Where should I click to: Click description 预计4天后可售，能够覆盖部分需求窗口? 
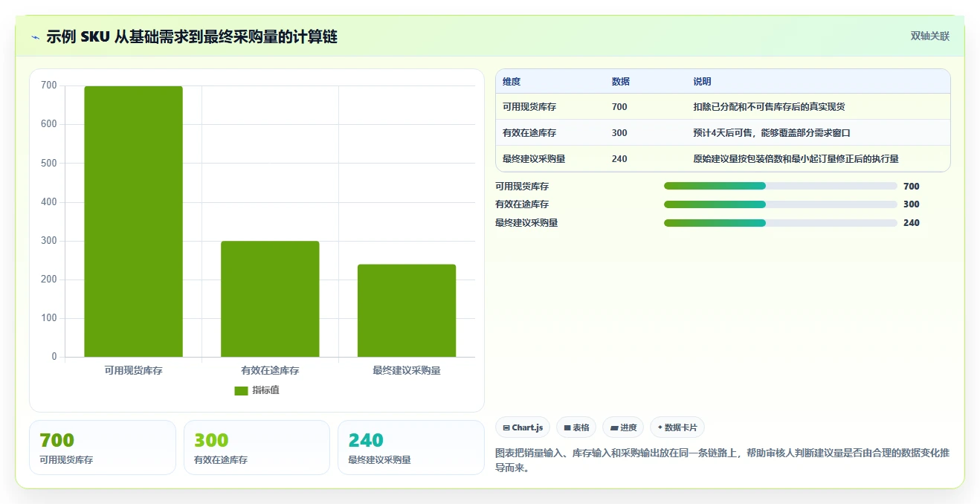772,133
